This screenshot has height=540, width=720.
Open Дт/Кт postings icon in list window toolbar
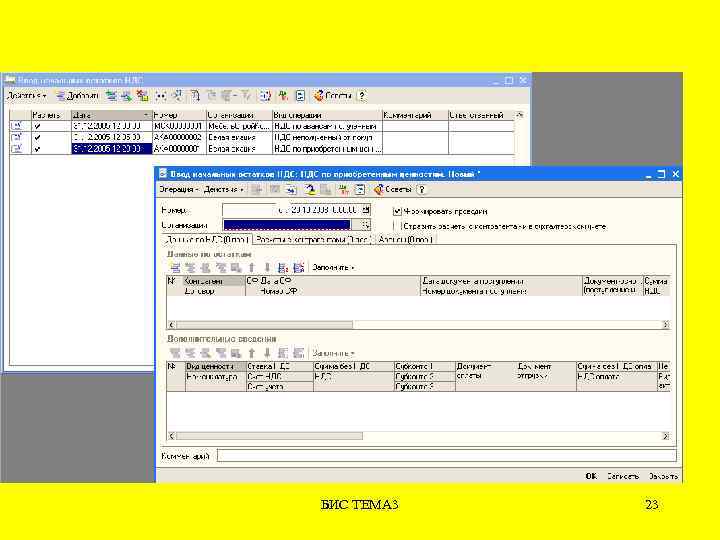pyautogui.click(x=283, y=96)
